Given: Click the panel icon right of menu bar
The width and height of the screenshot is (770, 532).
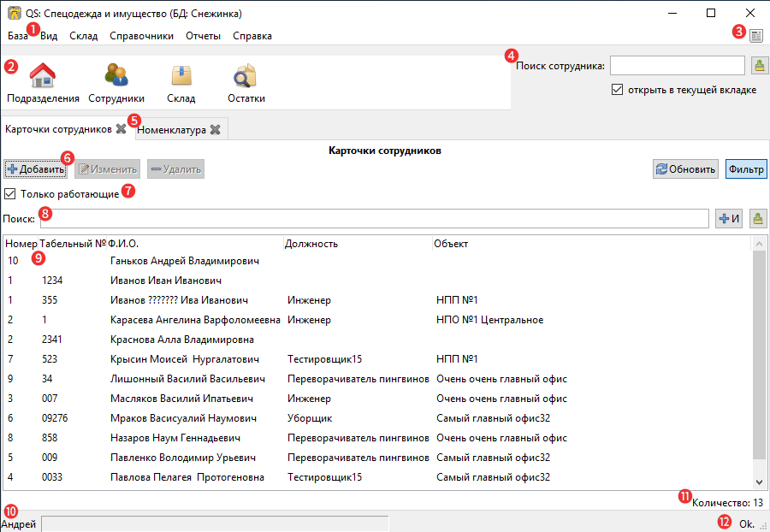Looking at the screenshot, I should point(756,35).
